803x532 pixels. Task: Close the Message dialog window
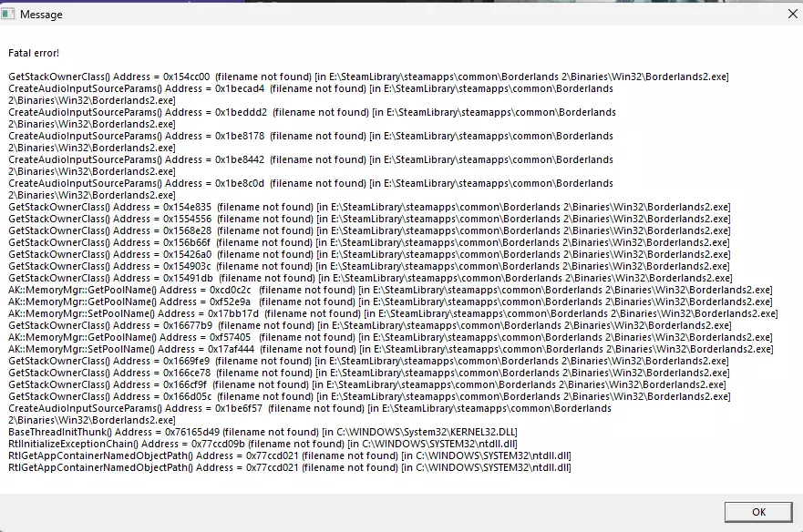pos(792,15)
